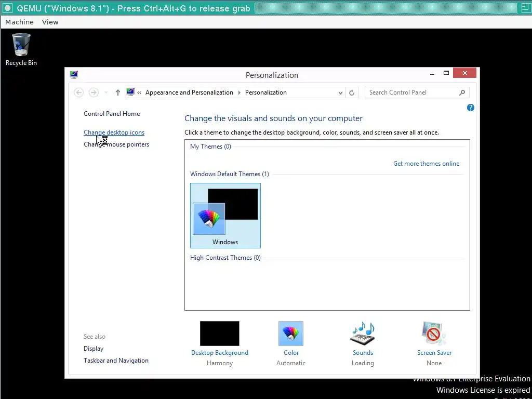532x399 pixels.
Task: Open Control Panel Home link
Action: [x=112, y=114]
